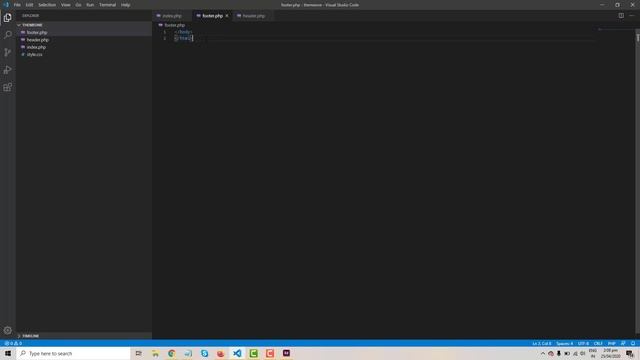Open the Search view in activity bar
640x360 pixels.
[7, 35]
